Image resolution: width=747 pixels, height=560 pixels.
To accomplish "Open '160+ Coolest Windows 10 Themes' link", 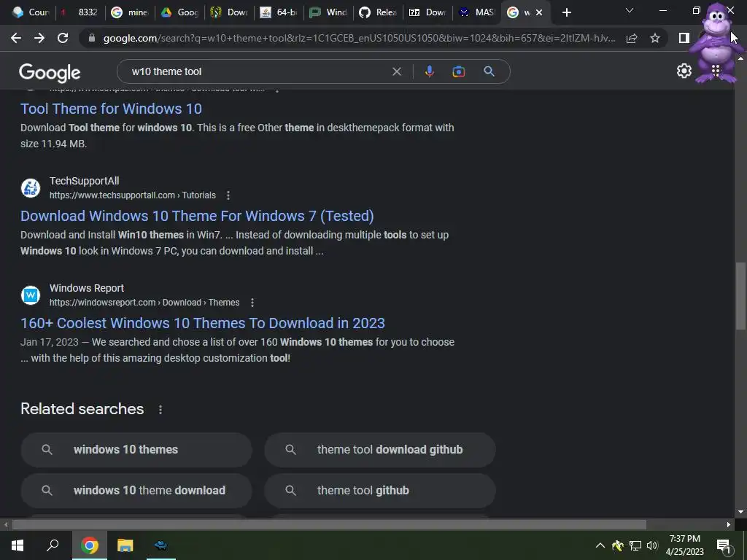I will 203,323.
